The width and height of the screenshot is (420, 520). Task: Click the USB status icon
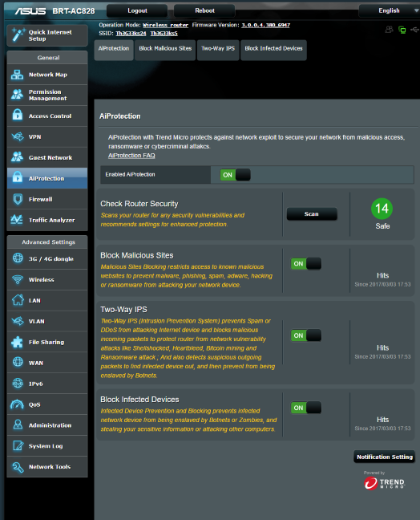pyautogui.click(x=414, y=30)
